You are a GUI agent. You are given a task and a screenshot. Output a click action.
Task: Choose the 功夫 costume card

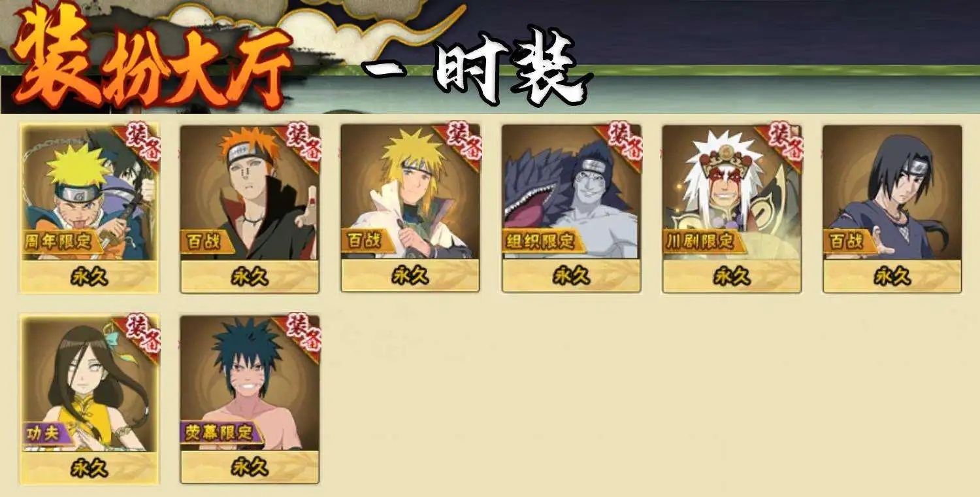90,400
